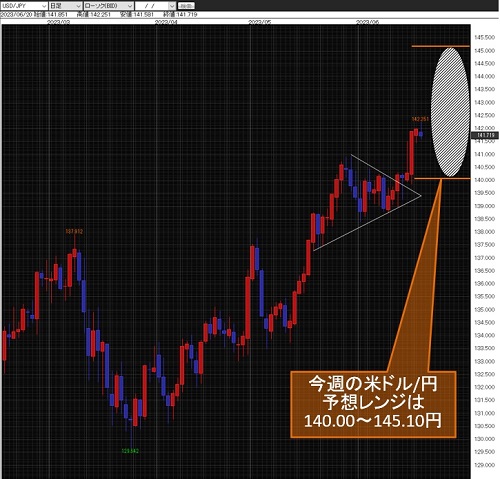The image size is (500, 479).
Task: Click the current price tag 141.719 on the price axis
Action: 485,135
